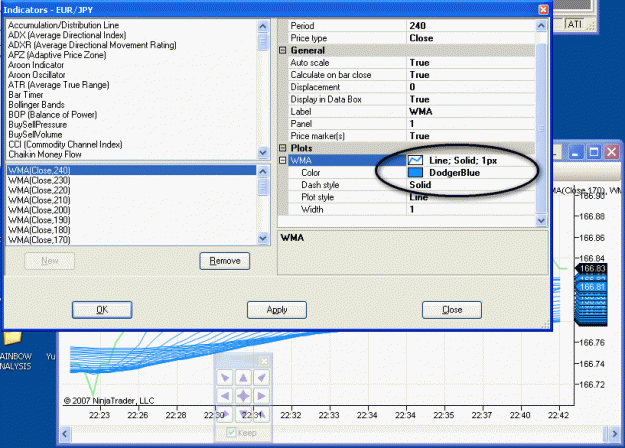Select Aroon Oscillator entry

point(132,75)
